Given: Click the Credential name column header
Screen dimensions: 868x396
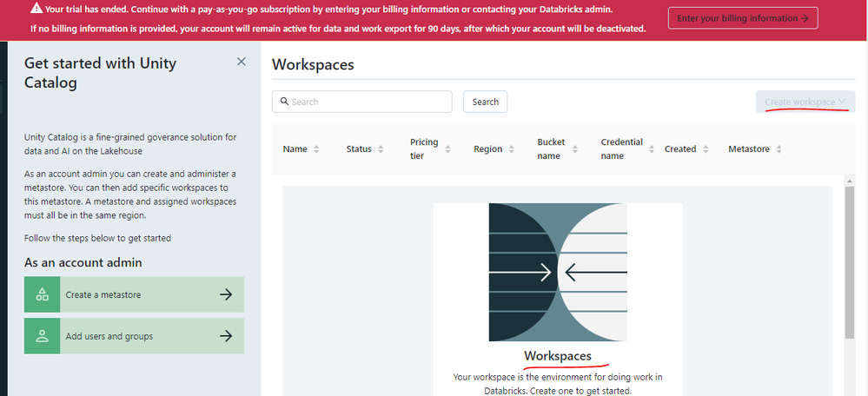Looking at the screenshot, I should click(621, 148).
